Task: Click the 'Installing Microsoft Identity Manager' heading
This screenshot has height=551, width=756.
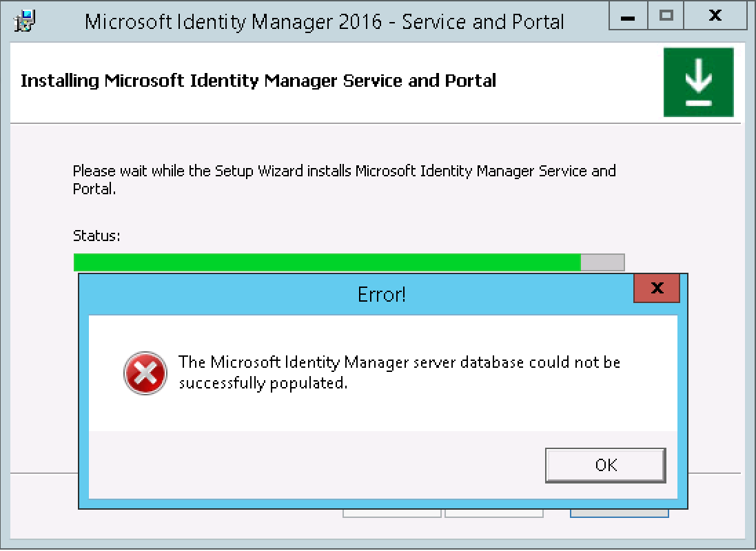Action: click(258, 81)
